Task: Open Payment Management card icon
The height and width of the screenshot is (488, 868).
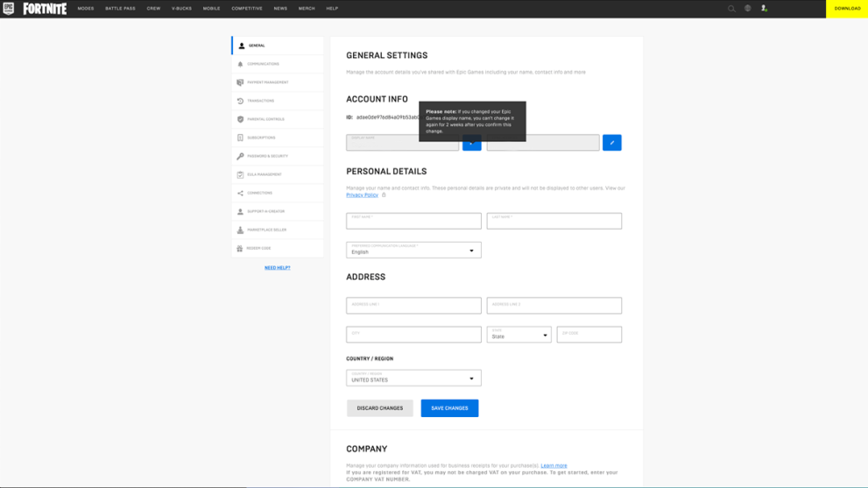Action: pos(240,82)
